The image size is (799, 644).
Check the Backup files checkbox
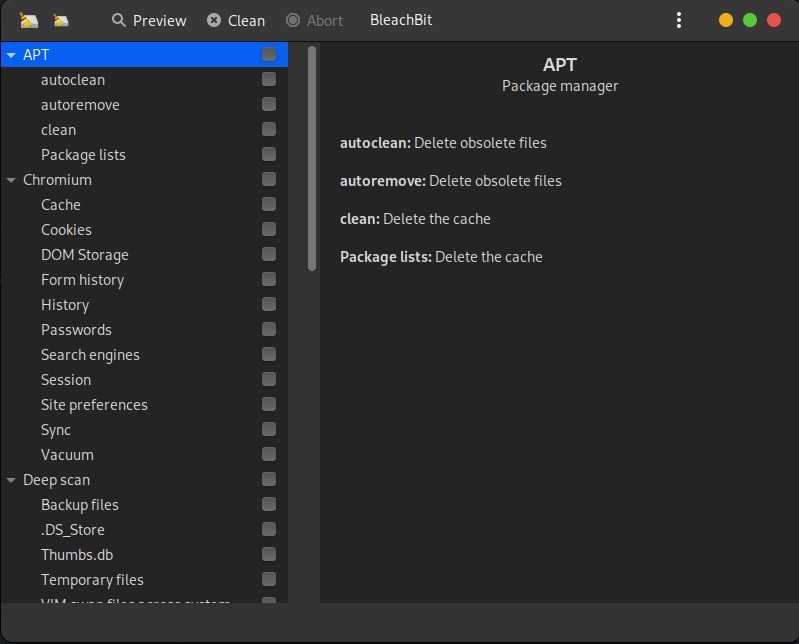coord(269,504)
